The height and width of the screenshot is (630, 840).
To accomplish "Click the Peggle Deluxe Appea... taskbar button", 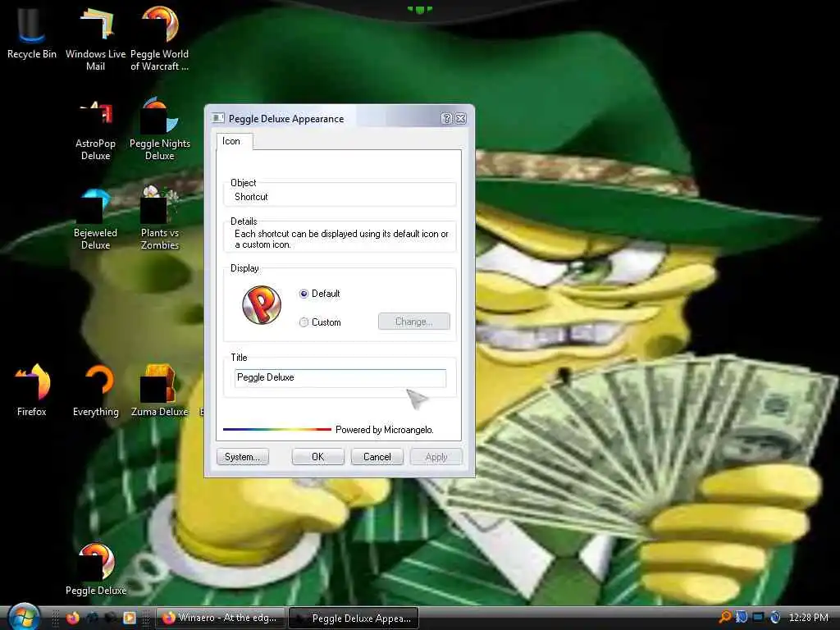I will 354,619.
